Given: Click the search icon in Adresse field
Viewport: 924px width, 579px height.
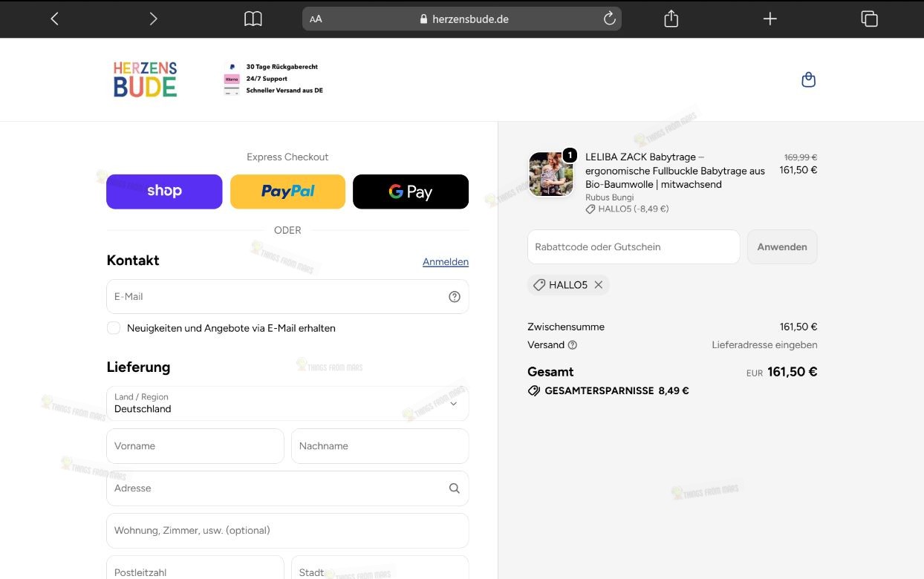Looking at the screenshot, I should pyautogui.click(x=455, y=488).
